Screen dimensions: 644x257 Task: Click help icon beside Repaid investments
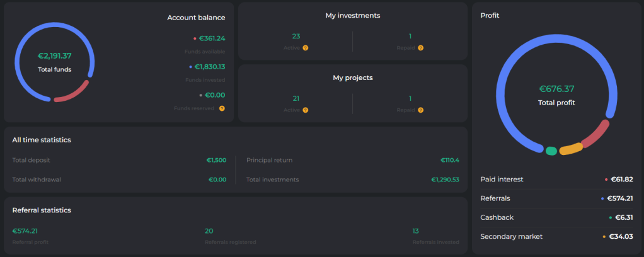(x=420, y=48)
